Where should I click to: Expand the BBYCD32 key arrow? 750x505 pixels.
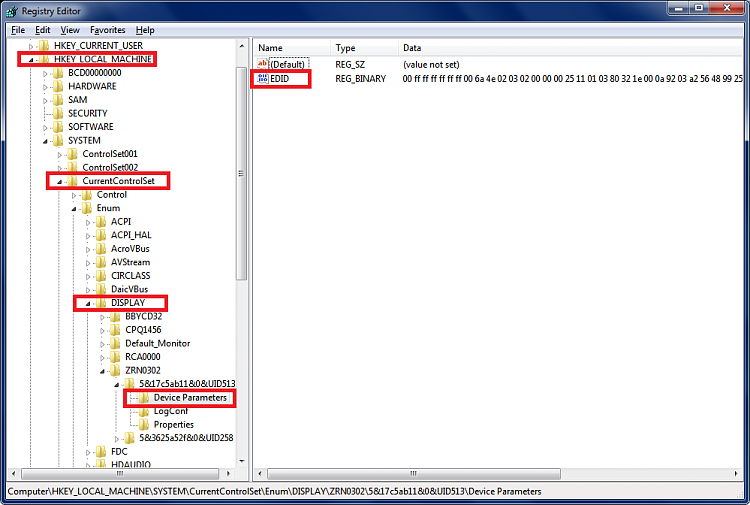point(102,317)
